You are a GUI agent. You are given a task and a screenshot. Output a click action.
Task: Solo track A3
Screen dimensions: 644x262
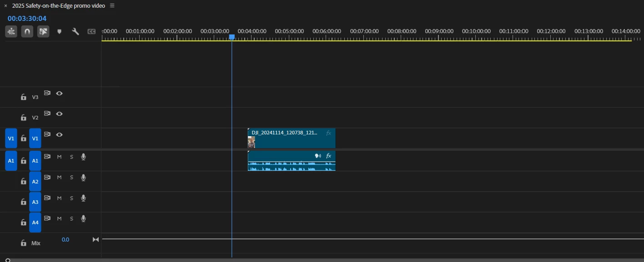point(71,198)
